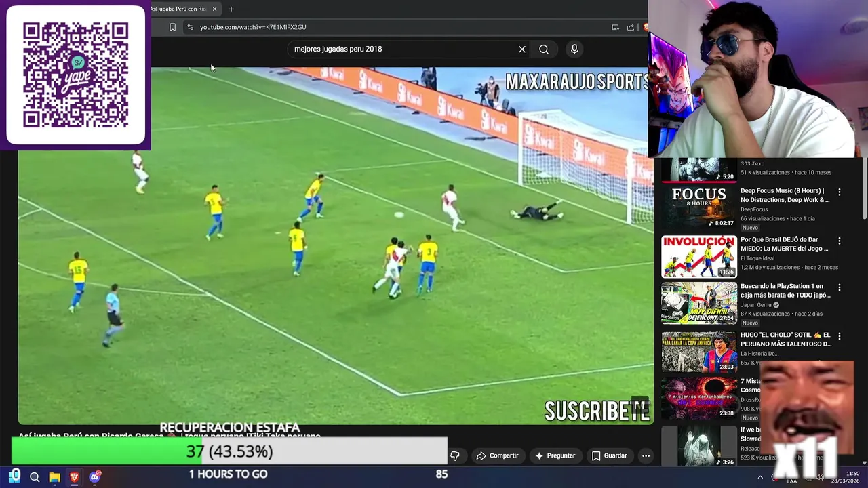
Task: Open File Explorer from taskbar
Action: click(55, 477)
